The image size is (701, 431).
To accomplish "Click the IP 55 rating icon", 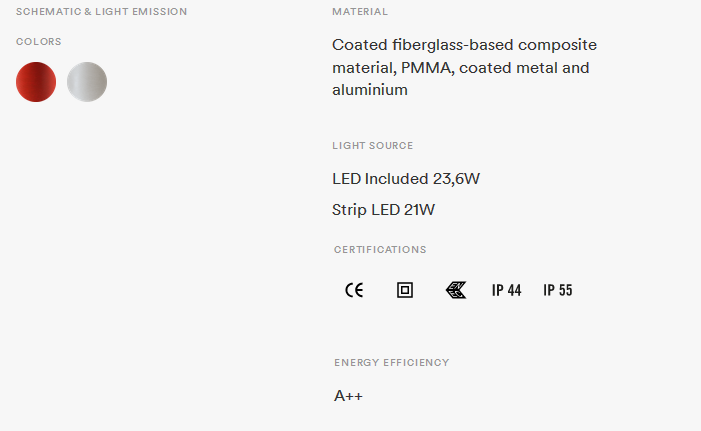I will point(558,290).
